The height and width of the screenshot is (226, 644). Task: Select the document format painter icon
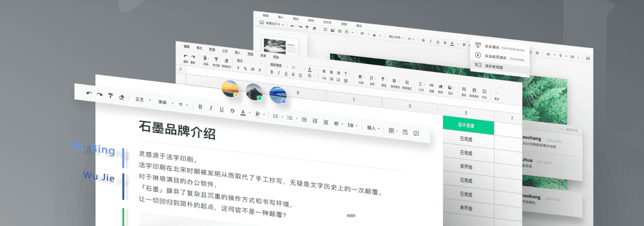click(111, 96)
